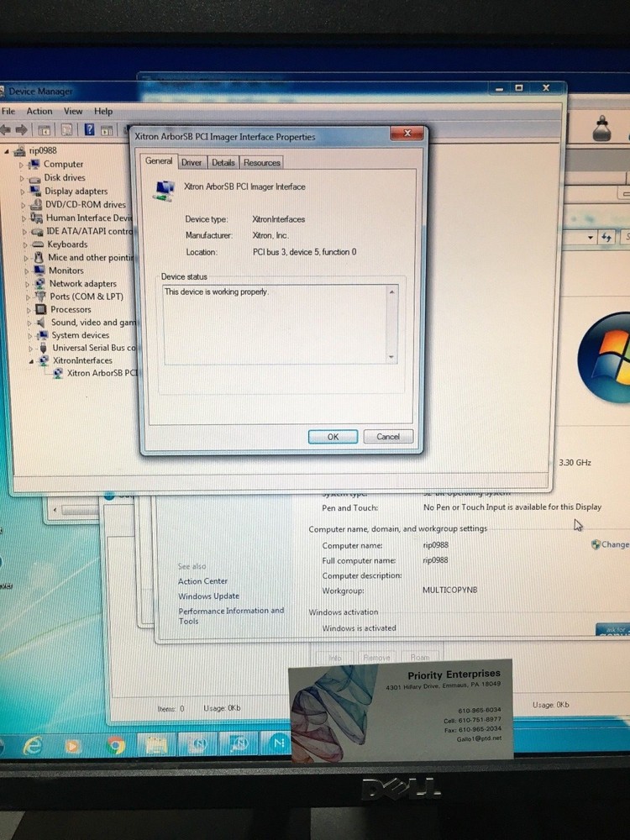Click the horizontal scrollbar left arrow below Device Manager
630x840 pixels.
tap(54, 510)
